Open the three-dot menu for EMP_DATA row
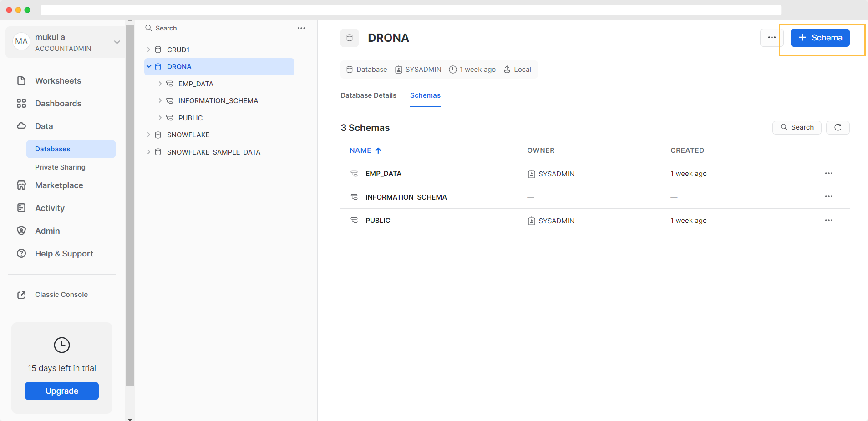The image size is (868, 421). pos(828,174)
